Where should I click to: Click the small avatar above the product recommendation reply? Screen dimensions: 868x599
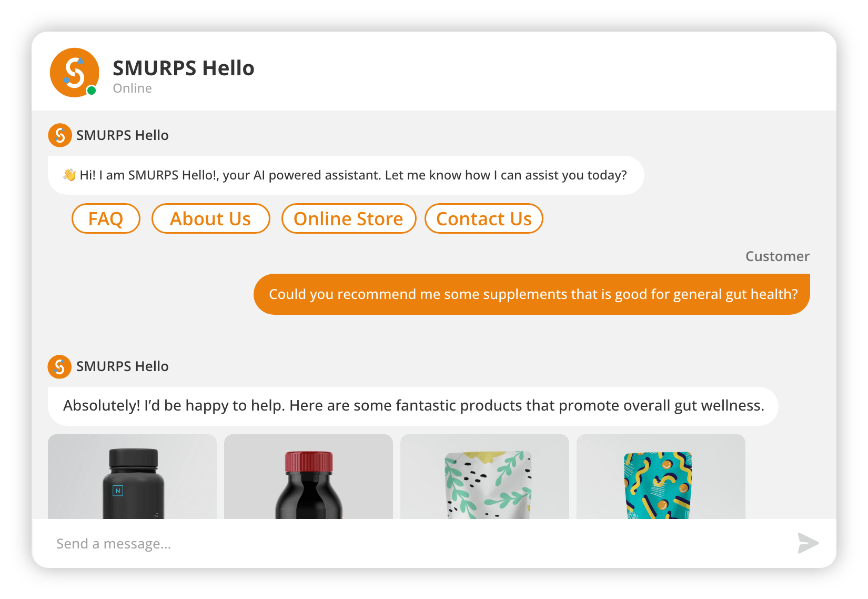(x=60, y=366)
